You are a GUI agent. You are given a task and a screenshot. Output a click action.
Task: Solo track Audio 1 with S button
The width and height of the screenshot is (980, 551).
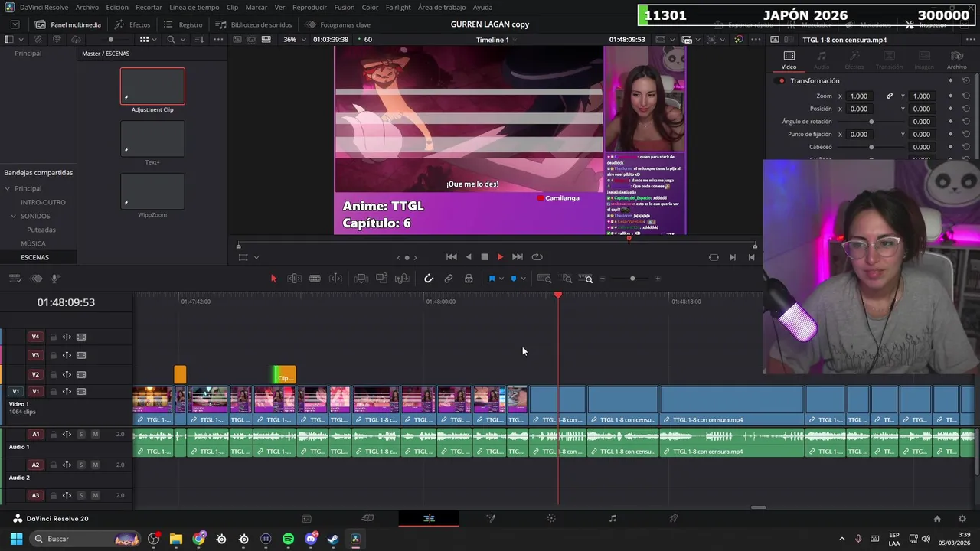pyautogui.click(x=81, y=434)
